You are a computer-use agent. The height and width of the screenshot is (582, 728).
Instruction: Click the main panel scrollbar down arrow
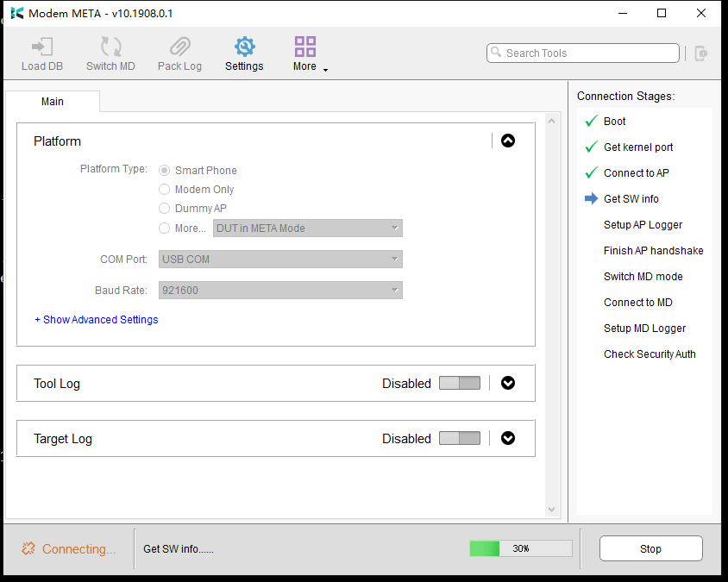(551, 509)
